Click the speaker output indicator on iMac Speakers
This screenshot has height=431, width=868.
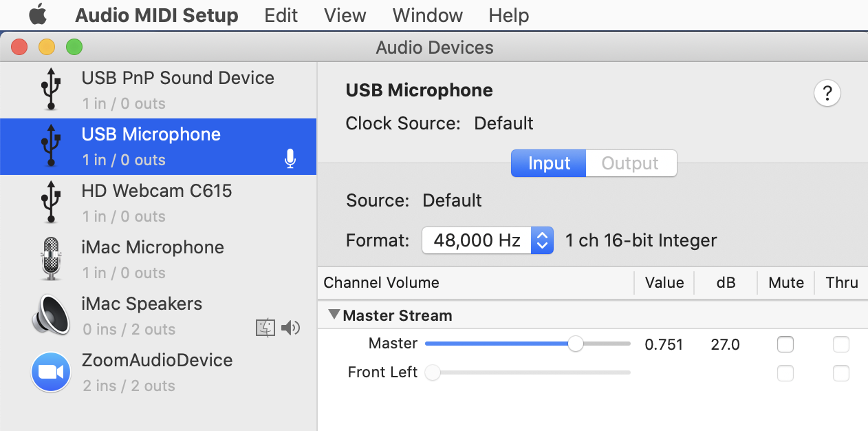tap(292, 328)
